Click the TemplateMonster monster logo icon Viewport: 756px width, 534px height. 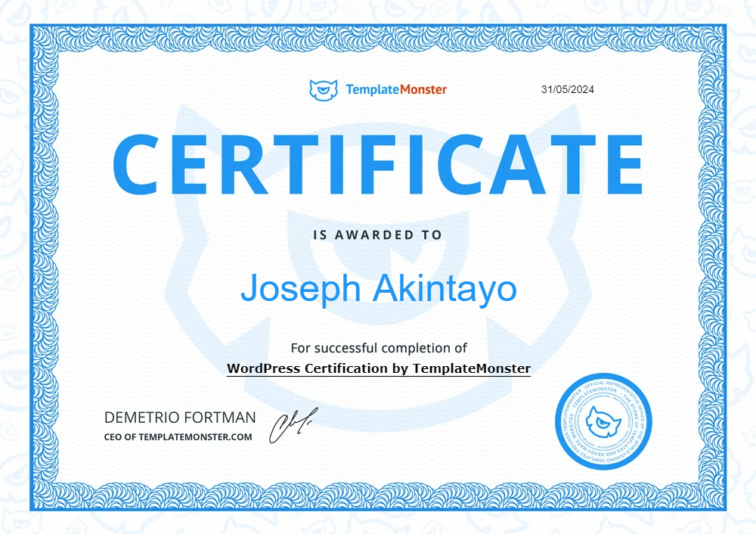[323, 90]
